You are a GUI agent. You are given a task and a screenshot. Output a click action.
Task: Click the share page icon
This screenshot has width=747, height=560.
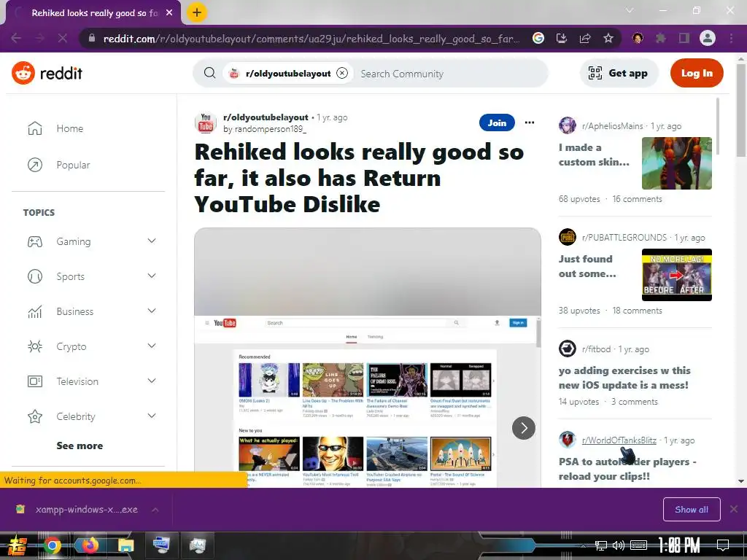pos(585,38)
